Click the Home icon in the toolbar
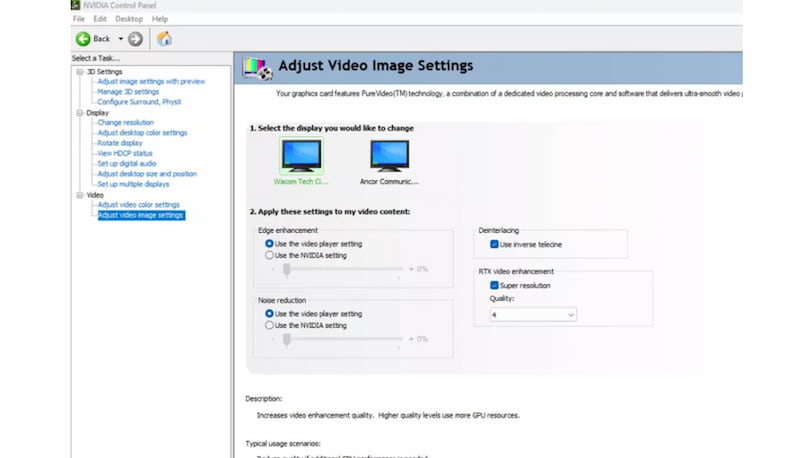Image resolution: width=800 pixels, height=458 pixels. [164, 39]
